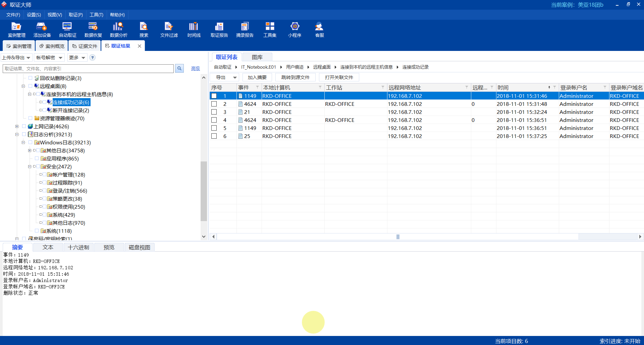This screenshot has height=345, width=644.
Task: Click the tree panel vertical scrollbar thumb
Action: (204, 191)
